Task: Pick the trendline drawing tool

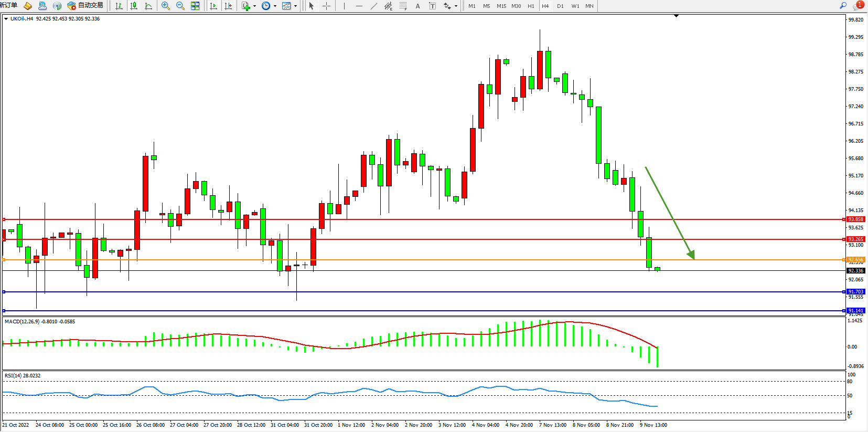Action: click(373, 6)
